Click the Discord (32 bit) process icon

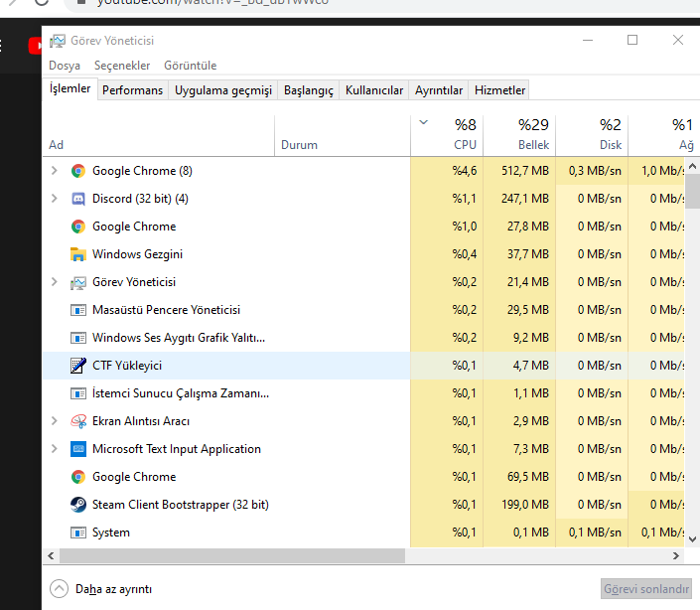78,199
